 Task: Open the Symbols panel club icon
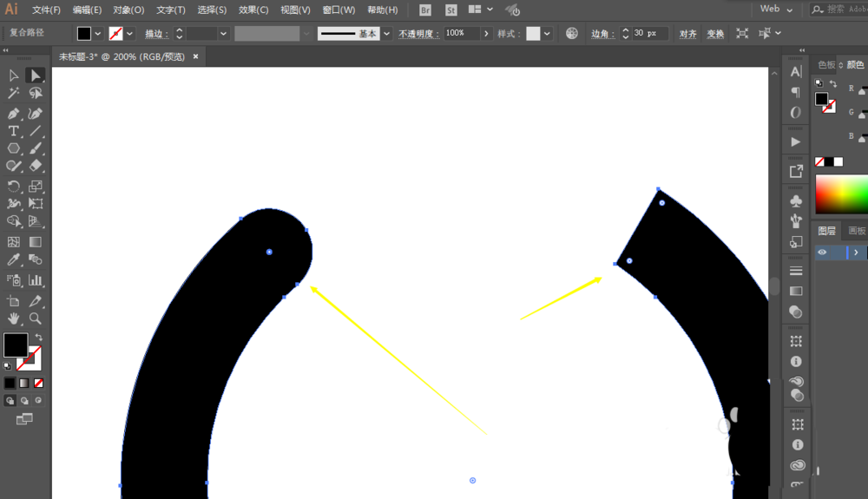795,200
